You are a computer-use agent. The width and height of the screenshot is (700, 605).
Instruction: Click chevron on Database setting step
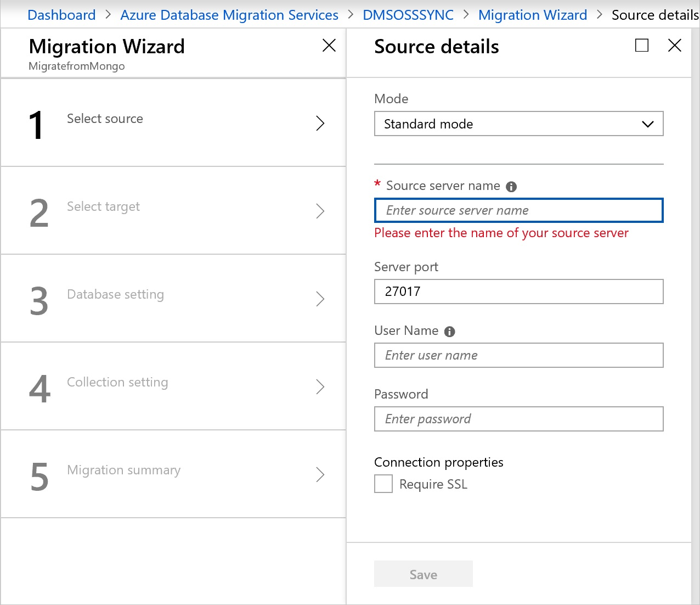point(320,299)
